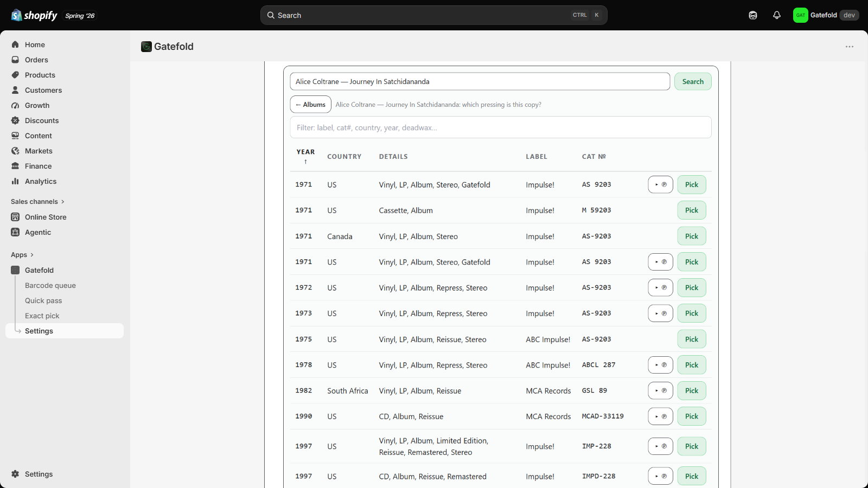Pick the IMP-228 limited edition vinyl
This screenshot has width=868, height=488.
click(692, 446)
